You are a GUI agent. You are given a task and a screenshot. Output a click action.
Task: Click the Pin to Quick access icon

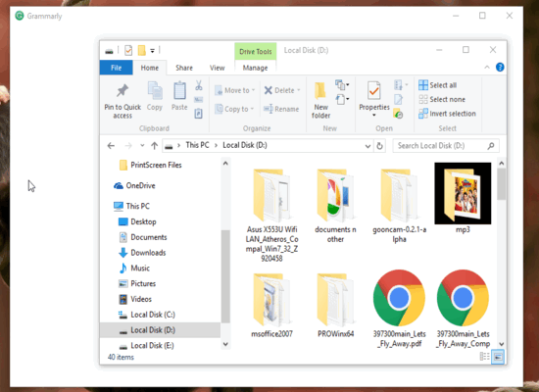point(122,91)
